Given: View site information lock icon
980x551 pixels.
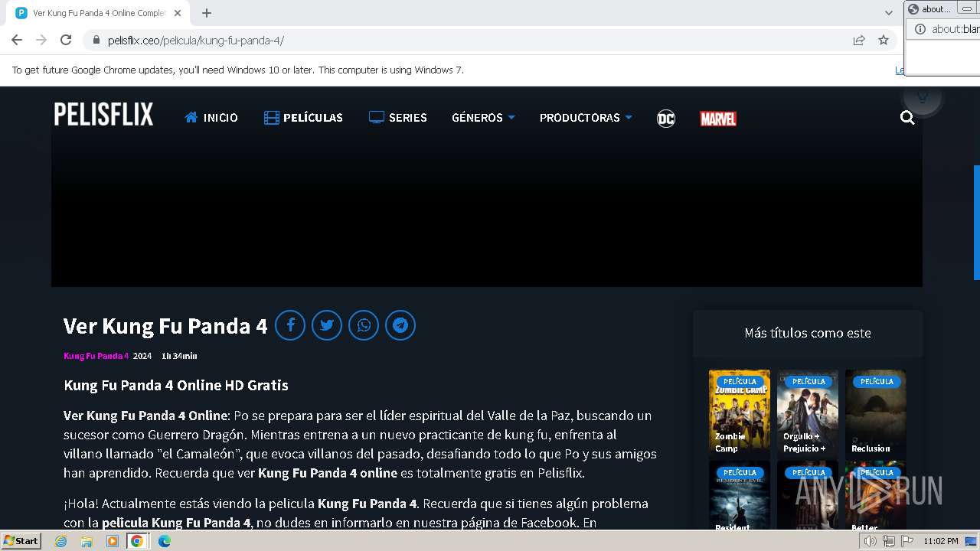Looking at the screenshot, I should (96, 41).
